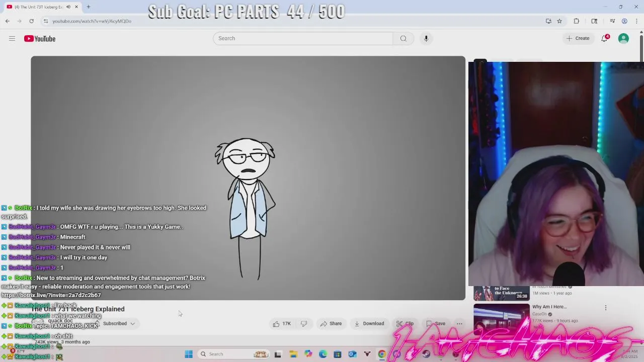This screenshot has height=362, width=644.
Task: Click the video player area
Action: pos(248,178)
